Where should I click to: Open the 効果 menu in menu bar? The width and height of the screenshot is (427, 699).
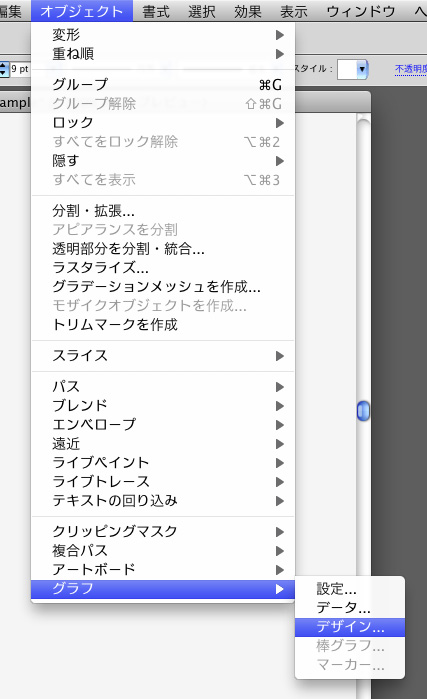click(x=247, y=11)
